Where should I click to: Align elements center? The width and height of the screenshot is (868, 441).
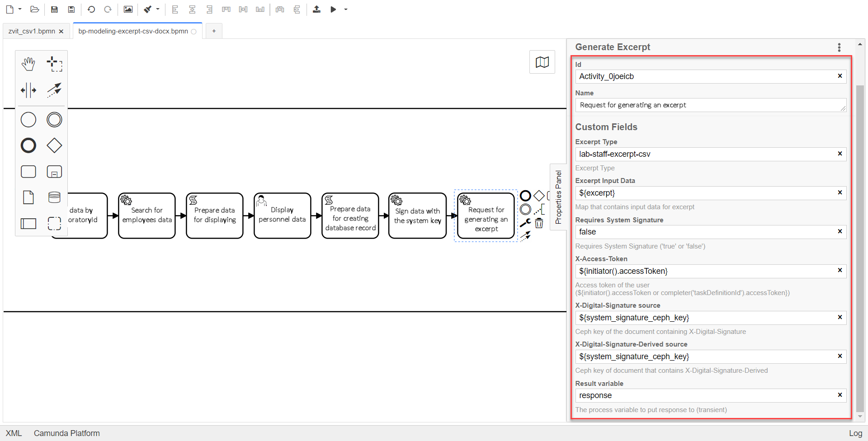click(x=192, y=9)
